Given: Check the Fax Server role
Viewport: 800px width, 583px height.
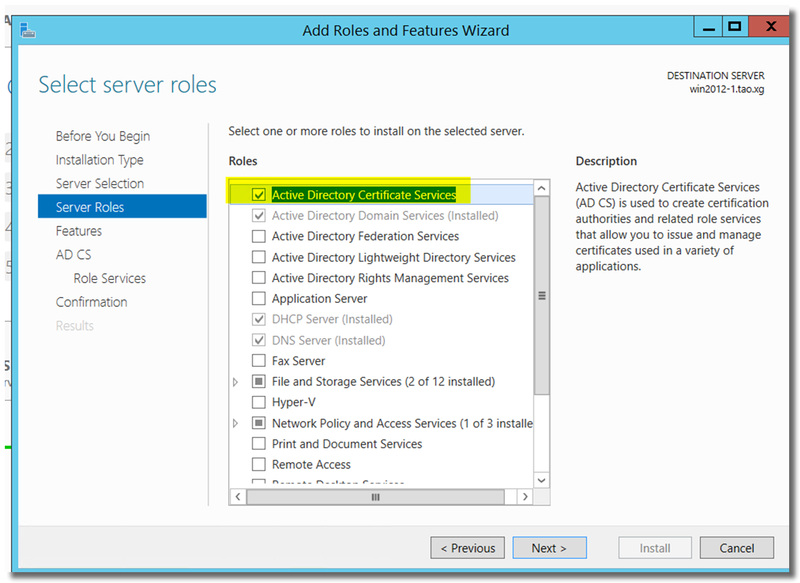Looking at the screenshot, I should [x=259, y=361].
